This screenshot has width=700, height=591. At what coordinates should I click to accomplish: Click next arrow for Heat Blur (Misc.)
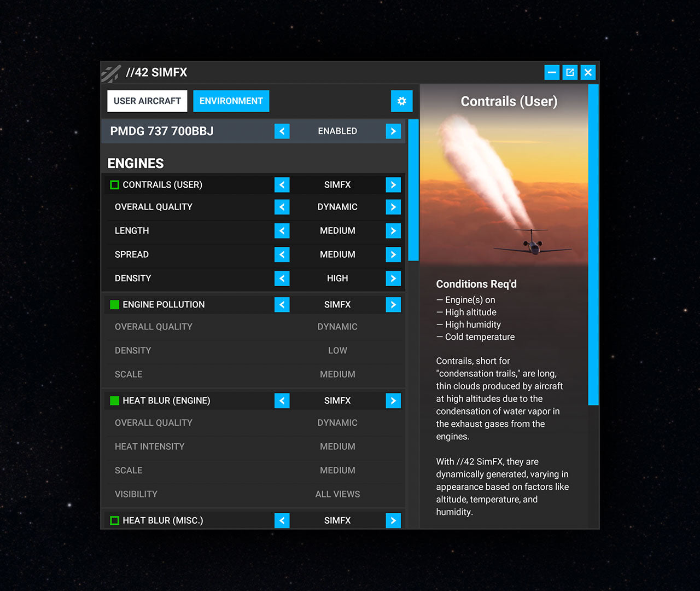pyautogui.click(x=393, y=520)
